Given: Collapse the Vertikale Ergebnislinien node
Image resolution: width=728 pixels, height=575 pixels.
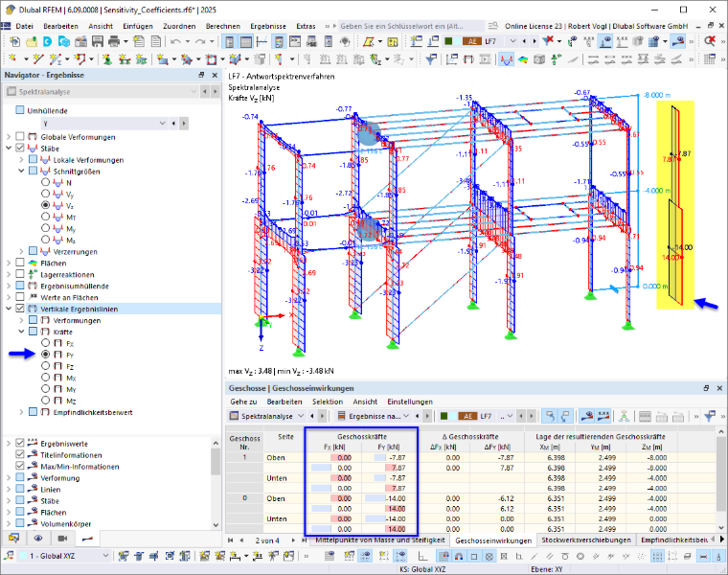Looking at the screenshot, I should [x=9, y=309].
